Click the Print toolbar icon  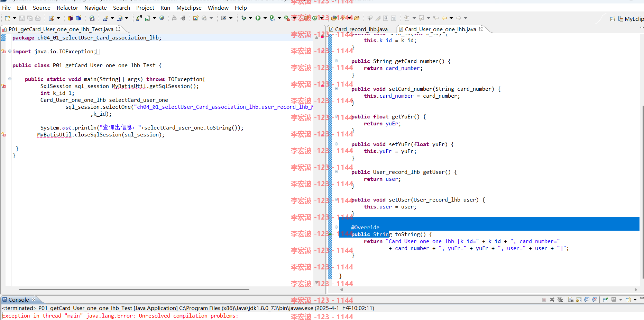pos(38,18)
